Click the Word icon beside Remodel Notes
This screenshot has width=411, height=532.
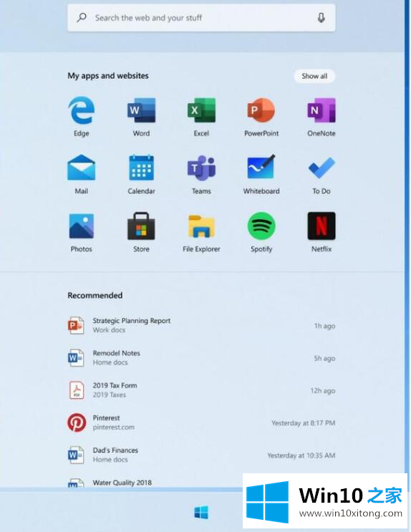[76, 358]
